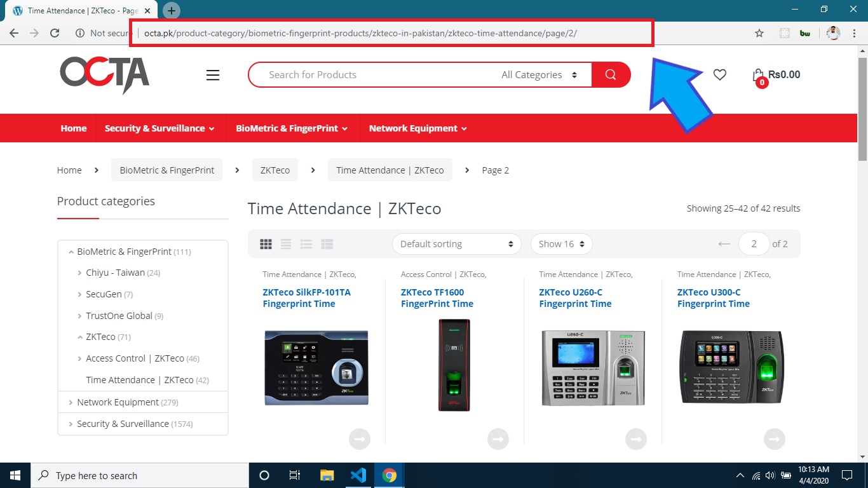Switch to table list view layout
This screenshot has height=488, width=868.
click(327, 244)
